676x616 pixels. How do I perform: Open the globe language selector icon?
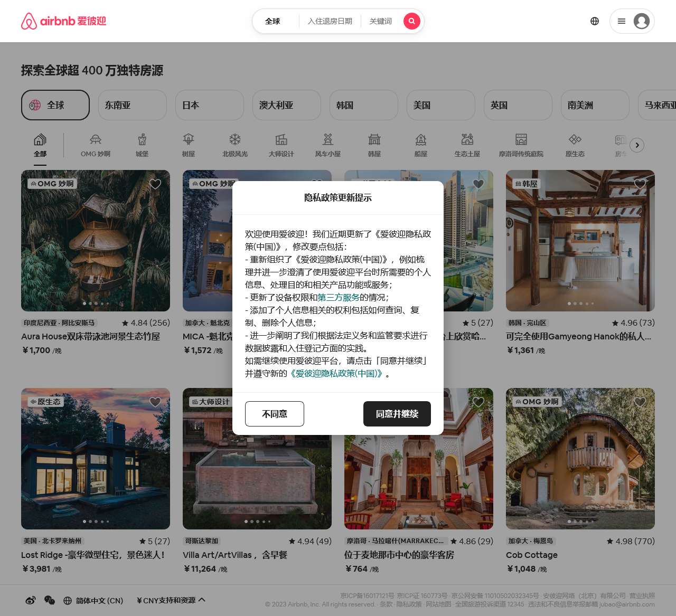pos(595,21)
